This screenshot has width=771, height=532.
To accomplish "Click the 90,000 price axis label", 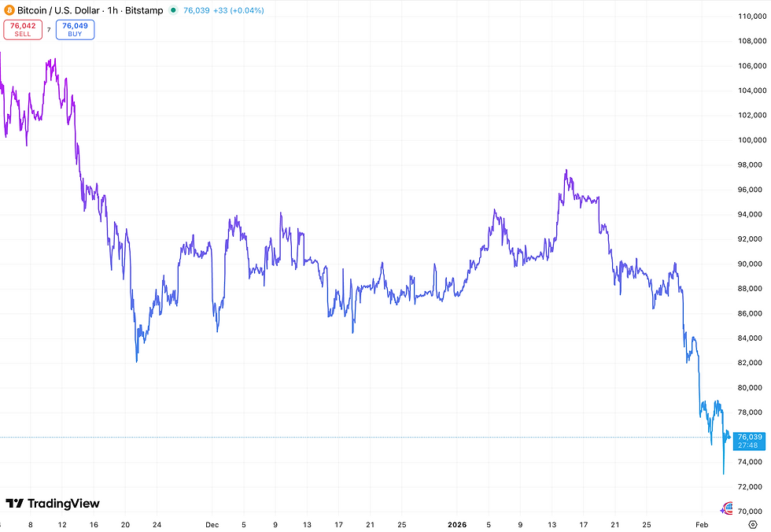I will click(x=751, y=264).
